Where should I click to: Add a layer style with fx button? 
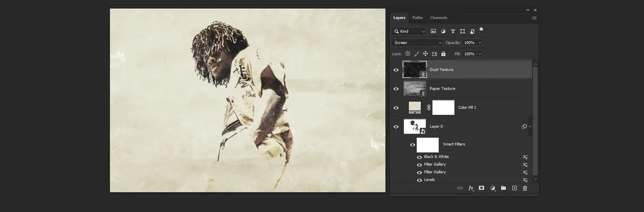click(471, 188)
